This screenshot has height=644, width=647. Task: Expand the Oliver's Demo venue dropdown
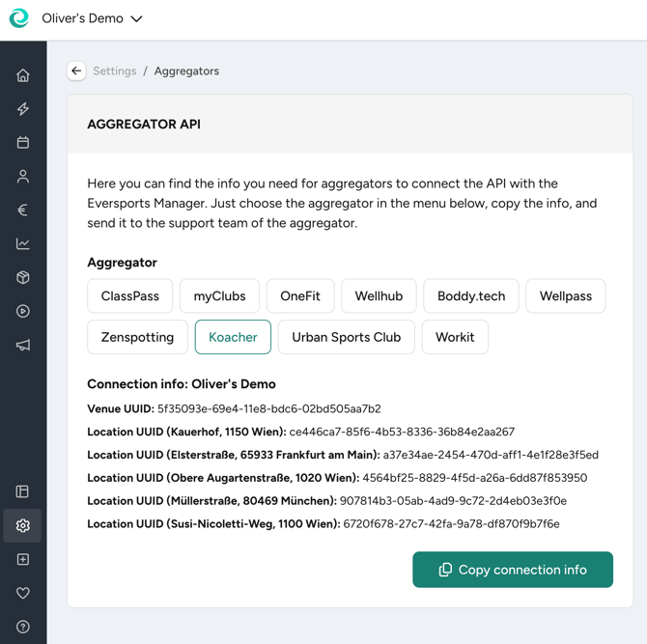[92, 18]
